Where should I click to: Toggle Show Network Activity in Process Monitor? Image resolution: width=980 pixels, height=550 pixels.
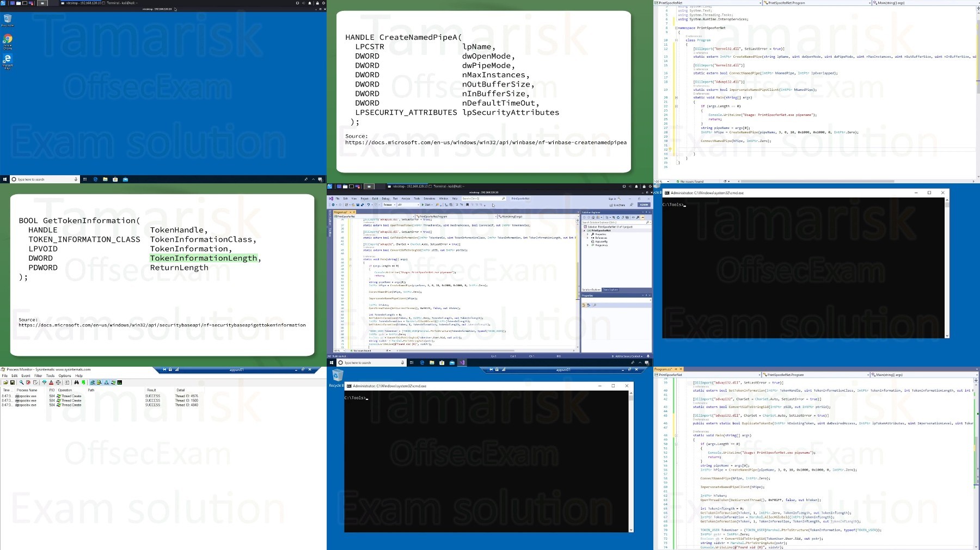click(106, 382)
